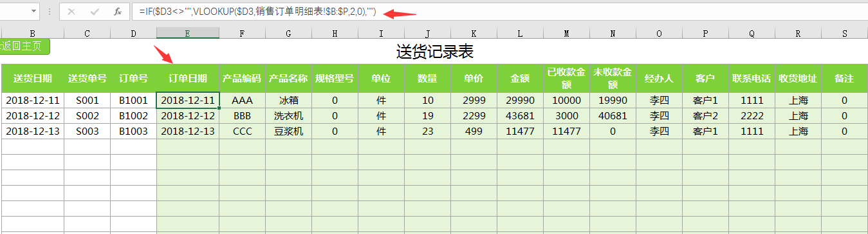Select delivery number cell S003
This screenshot has height=234, width=868.
click(x=87, y=131)
